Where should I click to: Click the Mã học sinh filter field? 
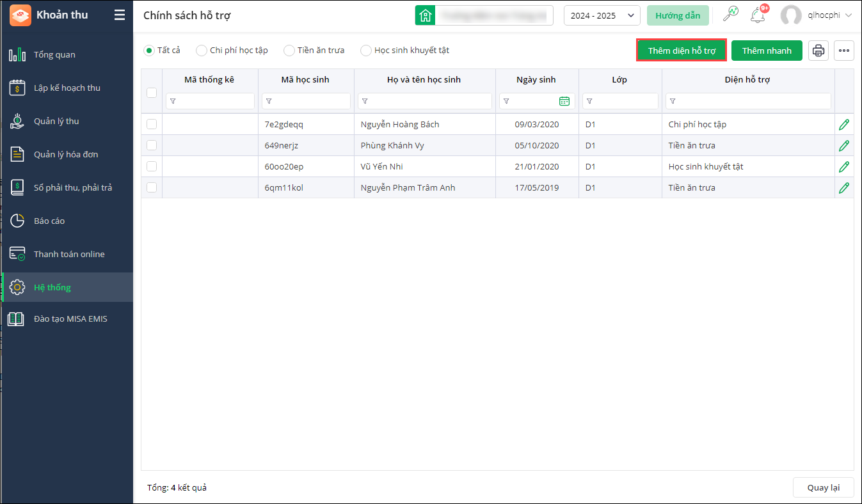(306, 101)
